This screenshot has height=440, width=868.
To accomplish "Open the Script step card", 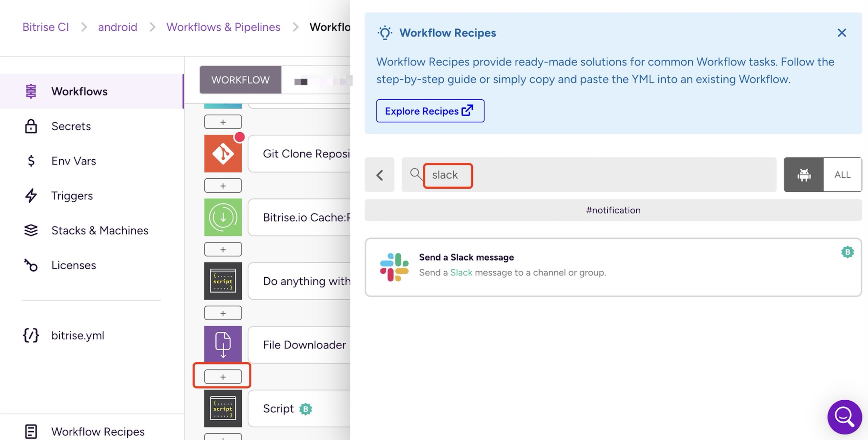I will [x=299, y=408].
